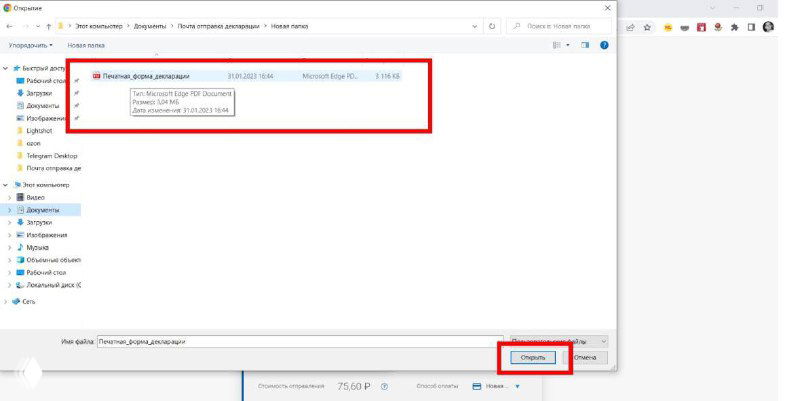Image resolution: width=800 pixels, height=401 pixels.
Task: Bookmark the page with Chrome's star icon
Action: coord(647,28)
